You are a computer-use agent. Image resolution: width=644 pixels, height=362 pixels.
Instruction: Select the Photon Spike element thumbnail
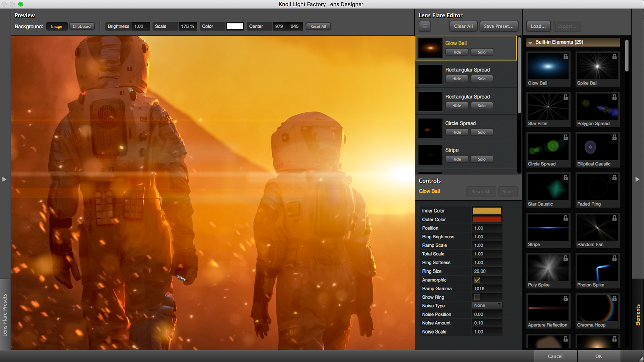pos(597,268)
